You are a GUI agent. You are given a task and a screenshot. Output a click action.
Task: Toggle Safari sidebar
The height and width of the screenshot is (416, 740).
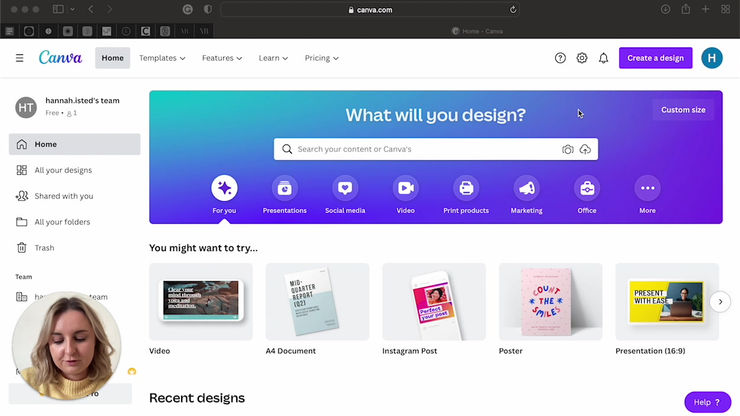pyautogui.click(x=58, y=9)
